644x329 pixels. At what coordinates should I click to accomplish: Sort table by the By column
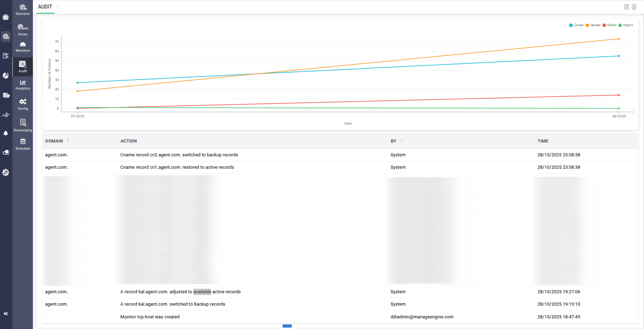(x=401, y=141)
